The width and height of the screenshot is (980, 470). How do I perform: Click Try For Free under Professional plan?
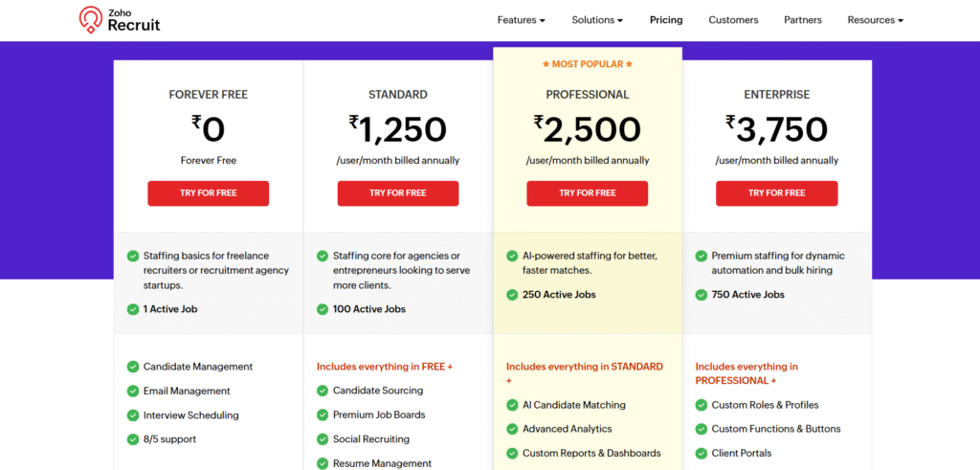pyautogui.click(x=588, y=193)
